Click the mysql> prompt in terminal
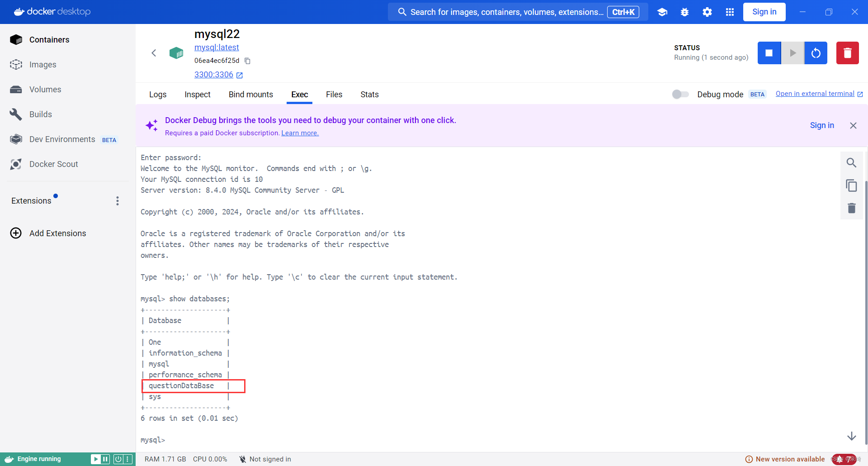This screenshot has height=466, width=868. [153, 440]
